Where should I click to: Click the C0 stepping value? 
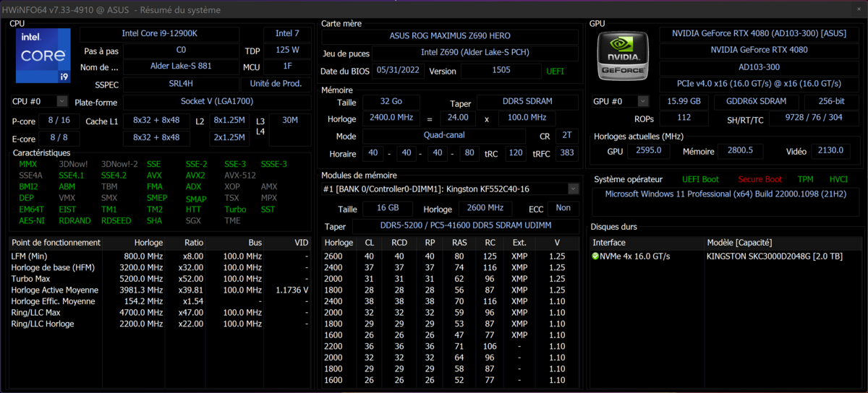pos(181,51)
